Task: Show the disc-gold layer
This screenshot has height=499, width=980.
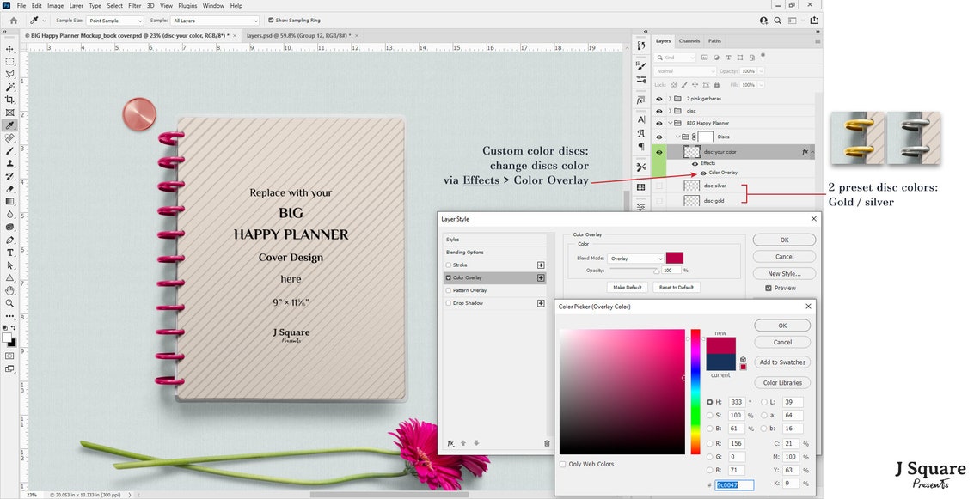Action: pos(658,201)
